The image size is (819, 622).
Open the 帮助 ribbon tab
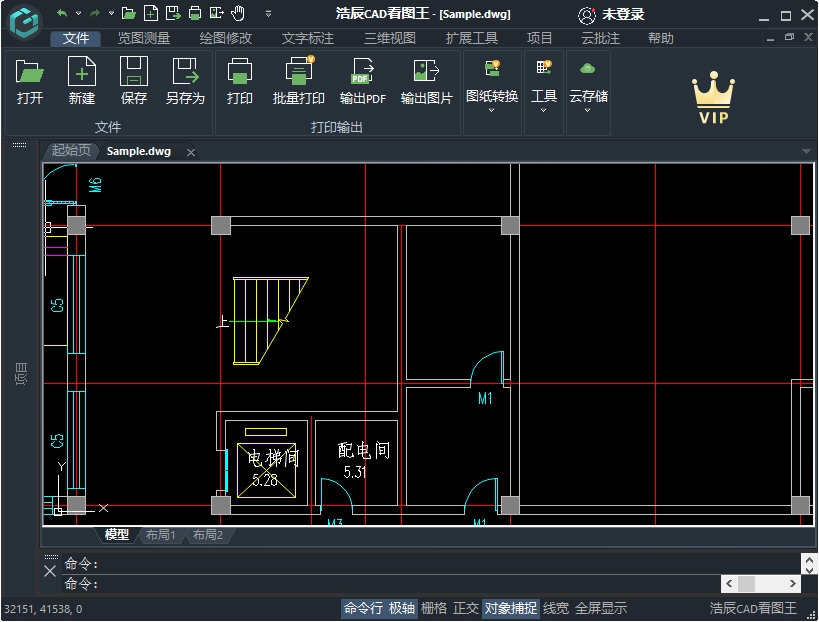[661, 39]
